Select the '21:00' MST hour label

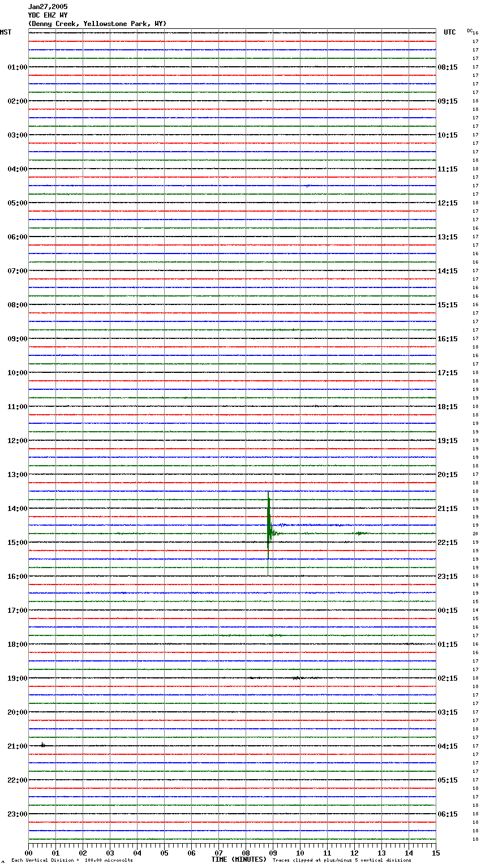[x=18, y=746]
